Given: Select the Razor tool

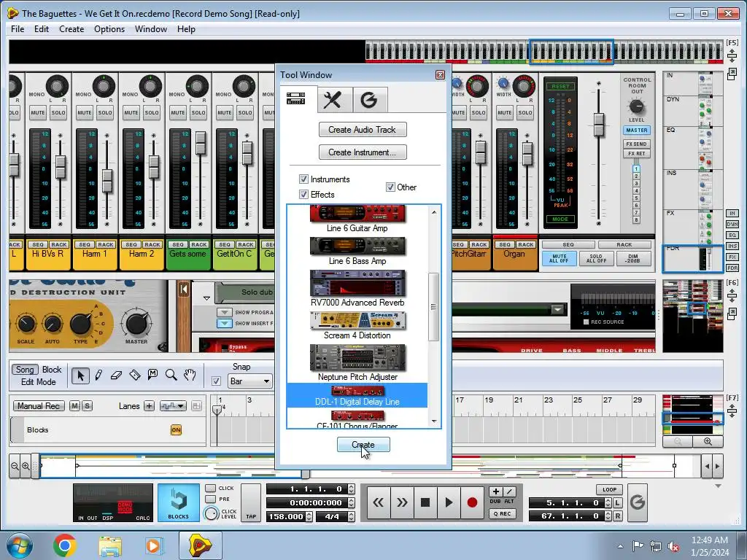Looking at the screenshot, I should (x=135, y=376).
